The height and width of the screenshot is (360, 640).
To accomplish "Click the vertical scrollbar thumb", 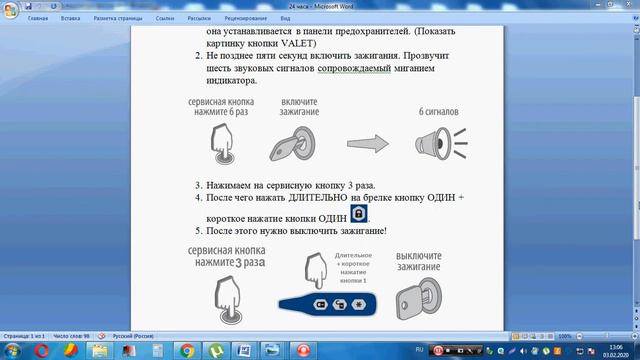I will pos(637,167).
